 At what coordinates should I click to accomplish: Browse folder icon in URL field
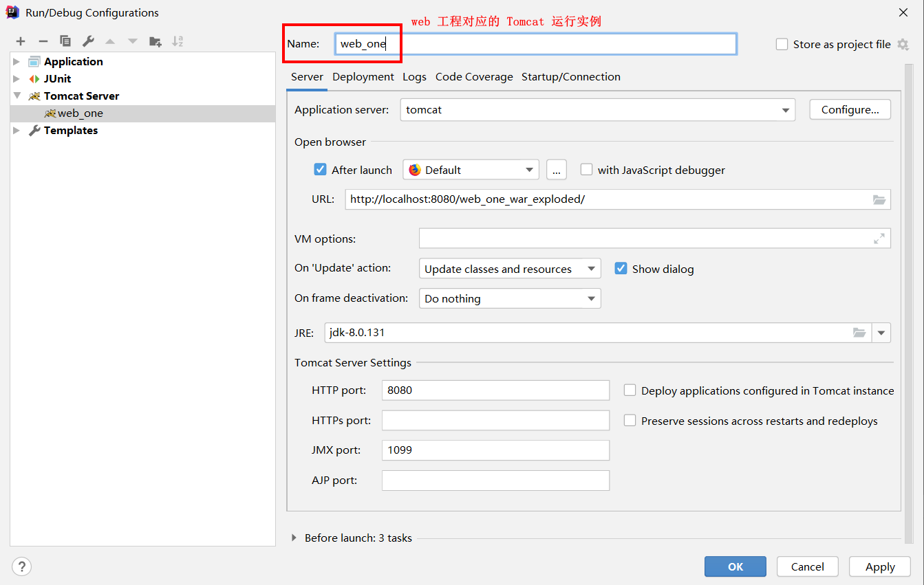(879, 199)
